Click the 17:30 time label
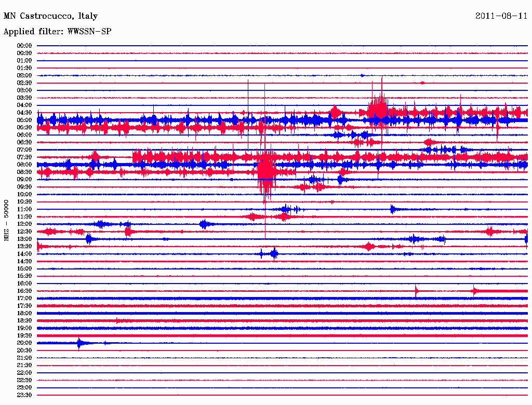Image resolution: width=532 pixels, height=405 pixels. [24, 306]
